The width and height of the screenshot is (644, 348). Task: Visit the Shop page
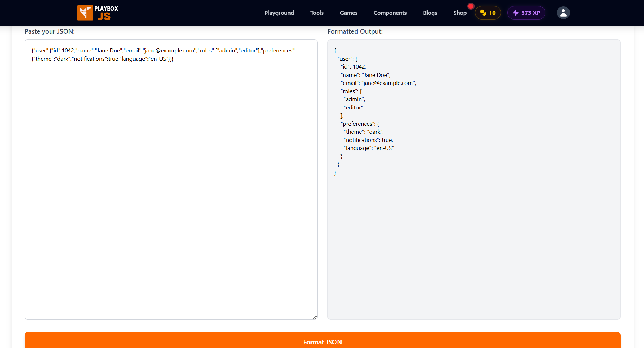460,13
